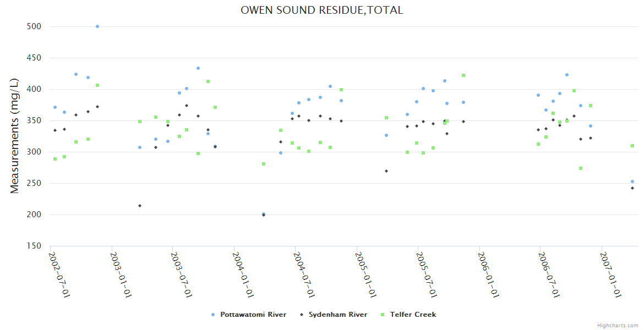
Task: Click the blue circle Pottawatomi River legend symbol
Action: pyautogui.click(x=213, y=315)
